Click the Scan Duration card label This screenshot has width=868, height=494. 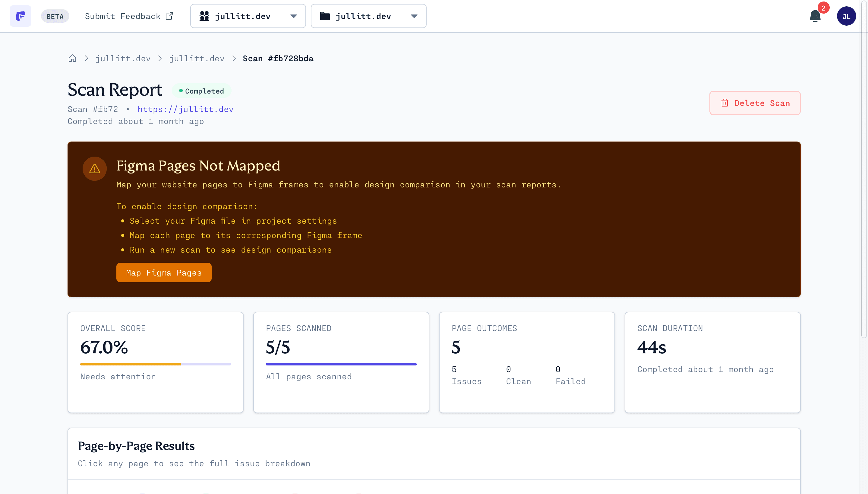(670, 328)
